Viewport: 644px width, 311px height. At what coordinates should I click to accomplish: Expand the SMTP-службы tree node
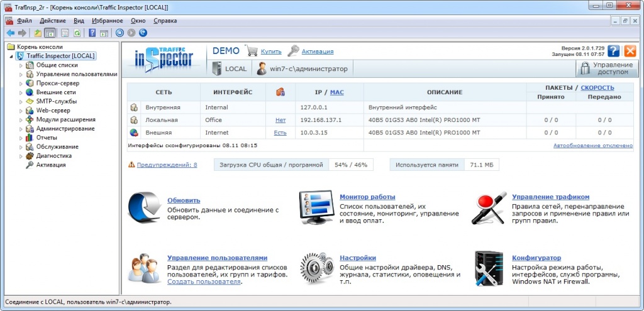pos(21,101)
